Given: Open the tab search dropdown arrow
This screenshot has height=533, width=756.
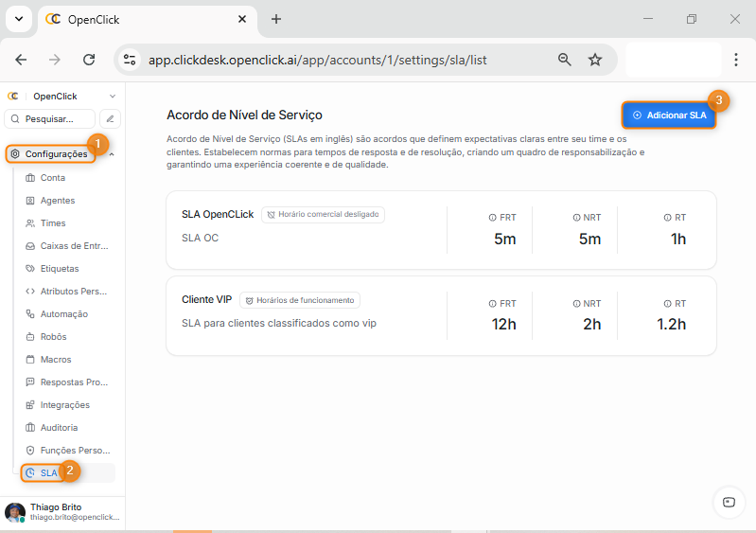Looking at the screenshot, I should [18, 19].
